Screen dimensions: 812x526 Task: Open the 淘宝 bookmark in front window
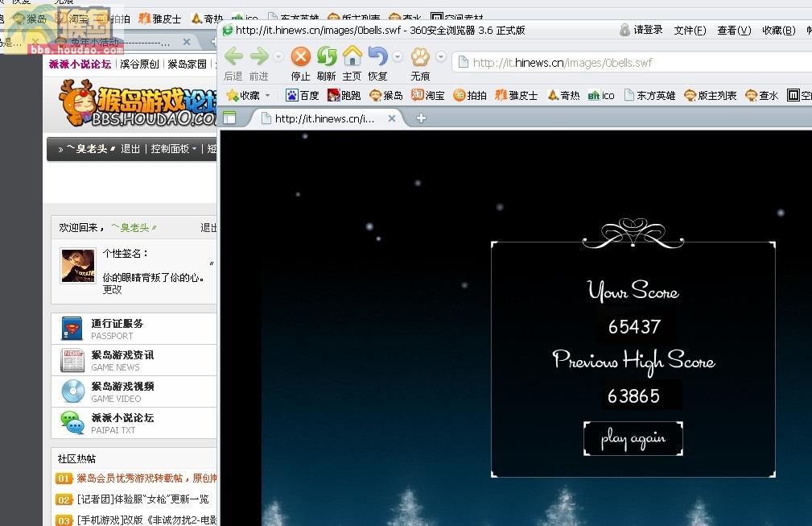[428, 95]
